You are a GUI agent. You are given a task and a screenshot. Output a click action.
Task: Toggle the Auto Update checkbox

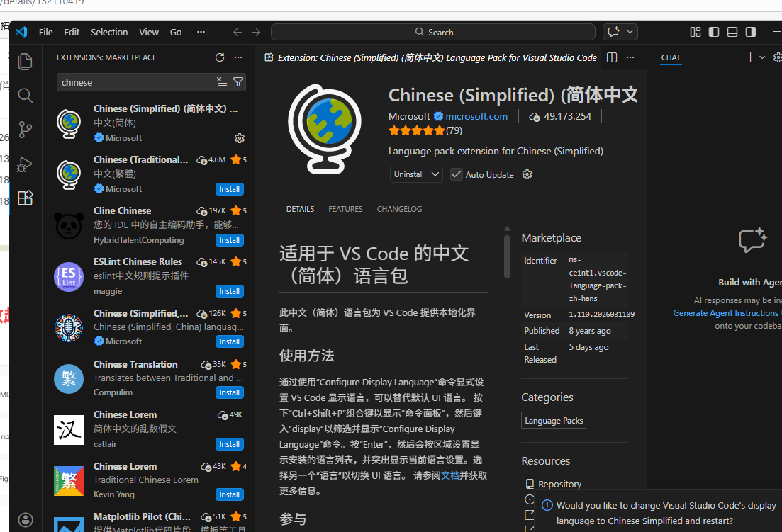coord(456,174)
